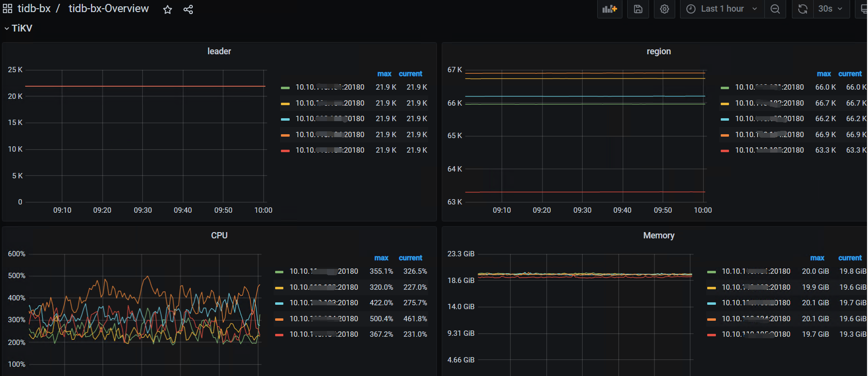This screenshot has height=376, width=868.
Task: Save the dashboard with the disk icon
Action: click(638, 9)
